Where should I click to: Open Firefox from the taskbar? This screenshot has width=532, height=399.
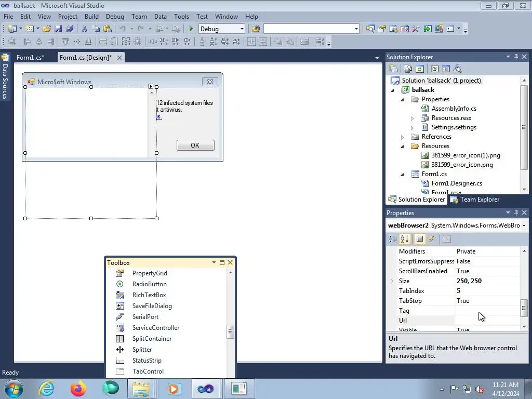pos(78,389)
